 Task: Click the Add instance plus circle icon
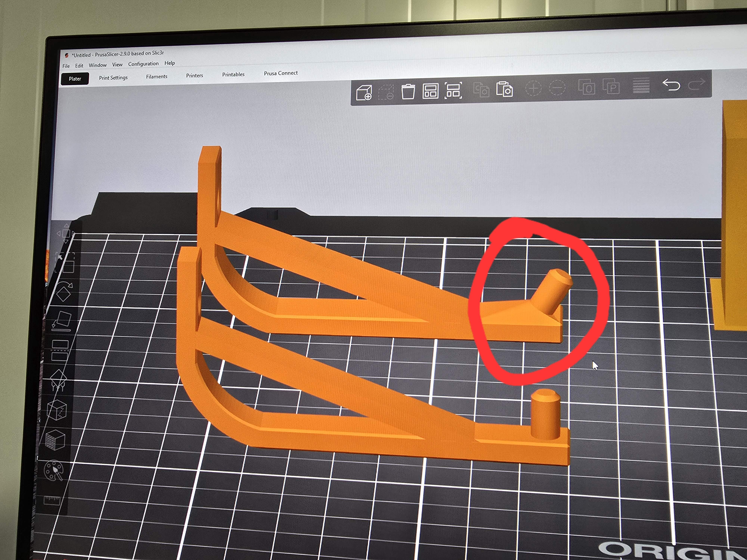pyautogui.click(x=533, y=88)
